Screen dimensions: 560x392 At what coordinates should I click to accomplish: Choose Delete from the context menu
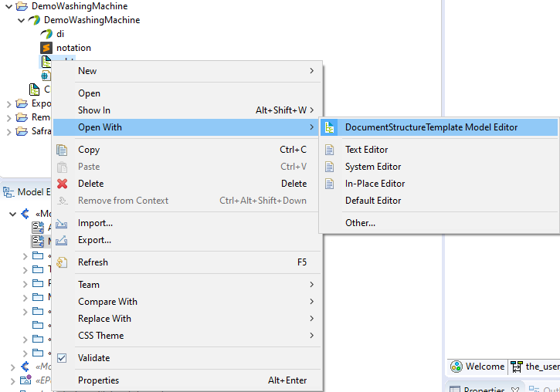(x=187, y=184)
